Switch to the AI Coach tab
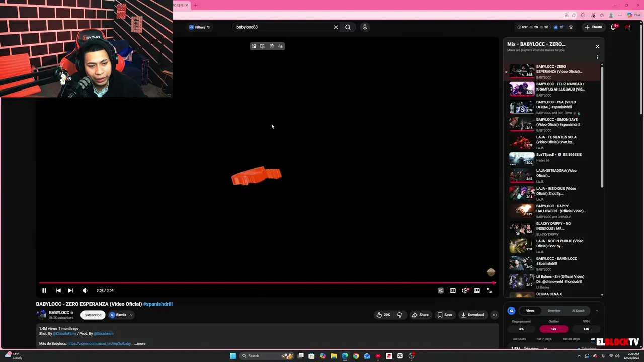 coord(578,311)
